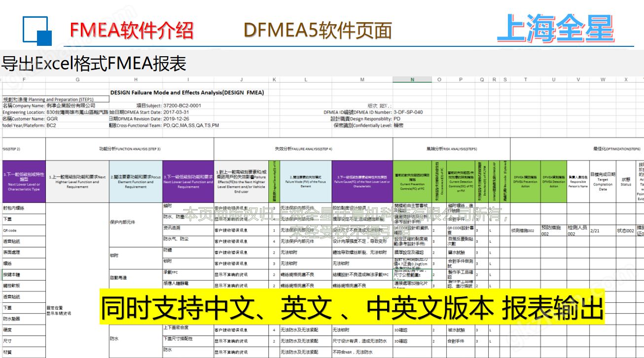Click customer name value GGR
Viewport: 644px width, 358px height.
(x=52, y=119)
